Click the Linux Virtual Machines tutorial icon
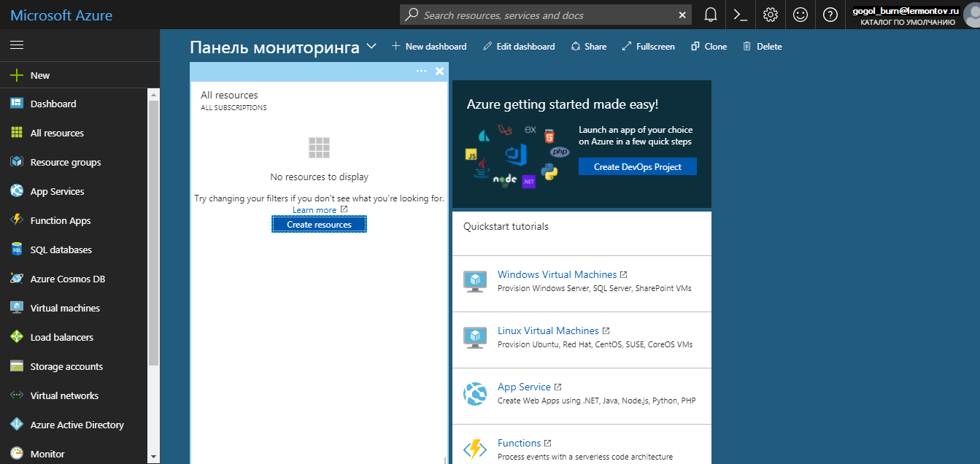 475,338
